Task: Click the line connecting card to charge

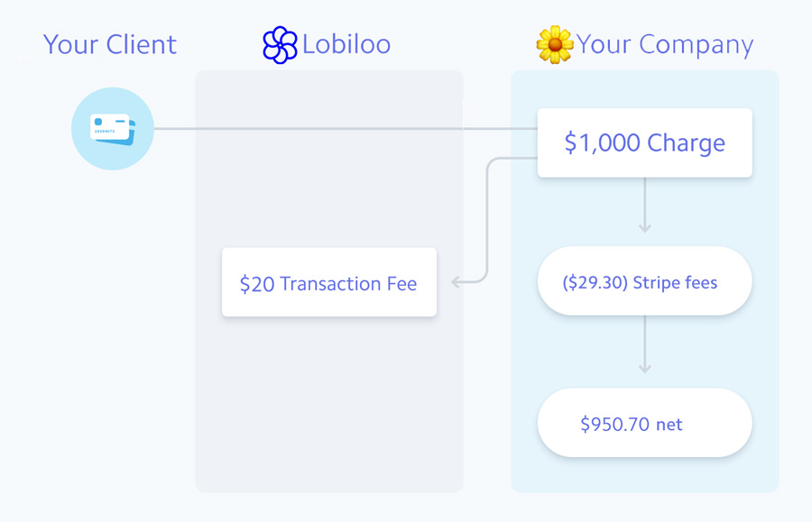Action: [346, 128]
